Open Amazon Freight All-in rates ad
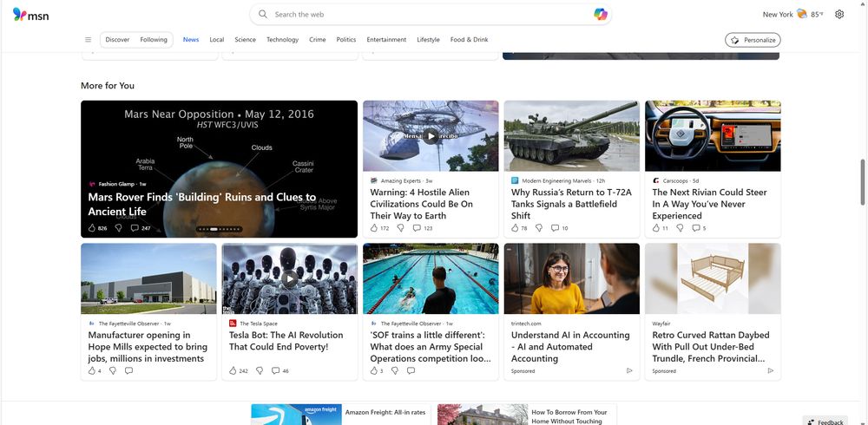Viewport: 868px width, 425px height. [x=340, y=415]
